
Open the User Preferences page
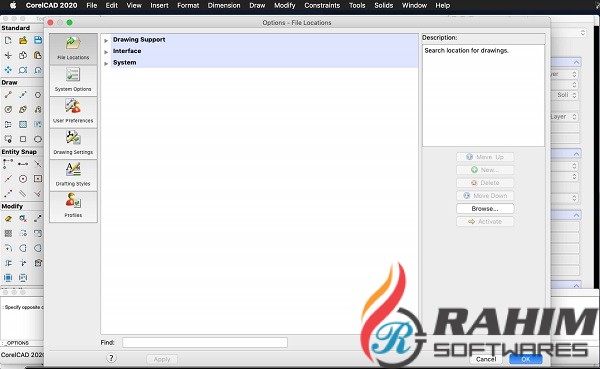point(73,112)
